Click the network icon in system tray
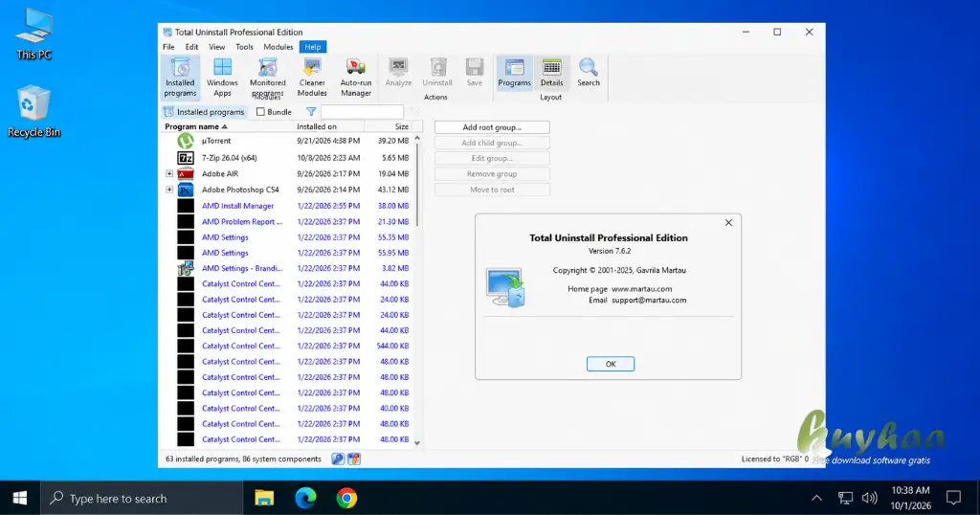 (x=845, y=498)
